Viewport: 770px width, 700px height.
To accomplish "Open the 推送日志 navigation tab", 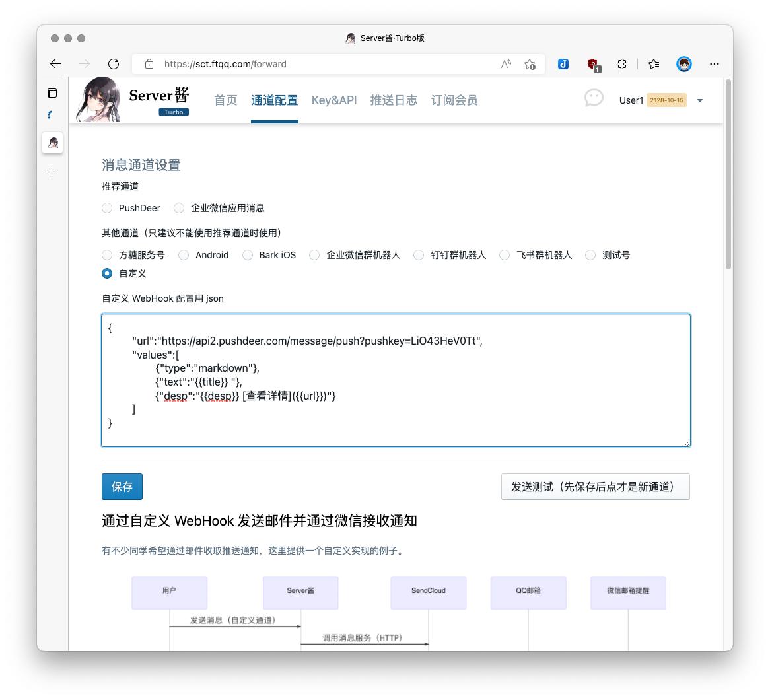I will (x=394, y=100).
